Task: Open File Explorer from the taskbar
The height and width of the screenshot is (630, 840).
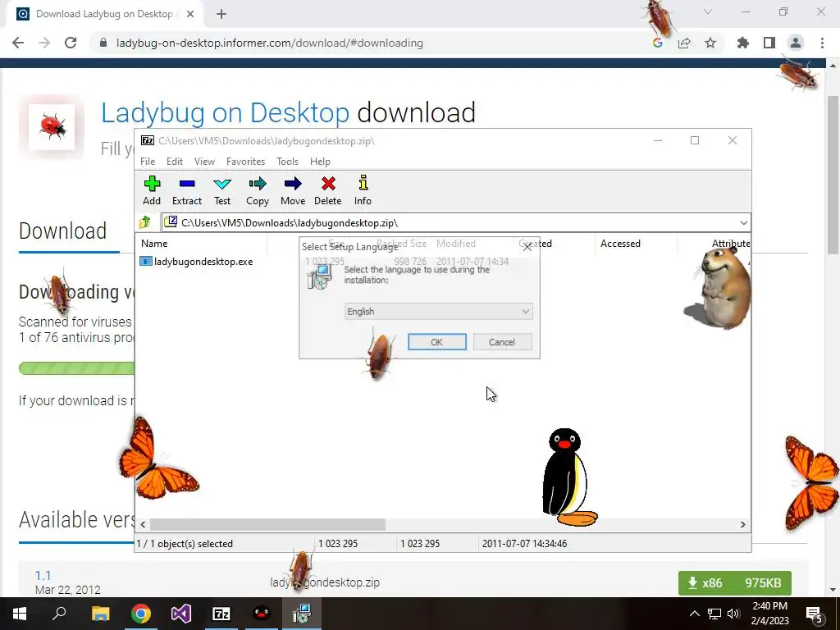Action: [100, 614]
